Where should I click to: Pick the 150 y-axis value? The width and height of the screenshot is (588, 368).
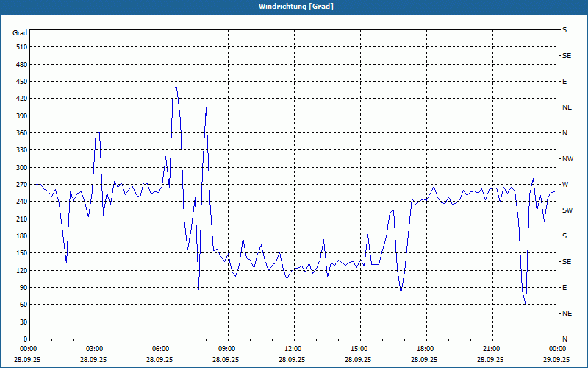(22, 253)
